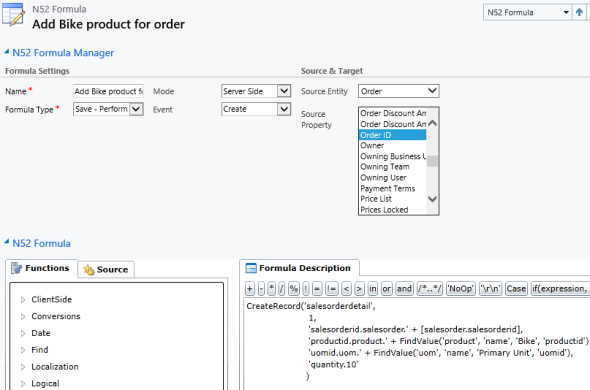
Task: Insert the multiply operator
Action: (272, 289)
